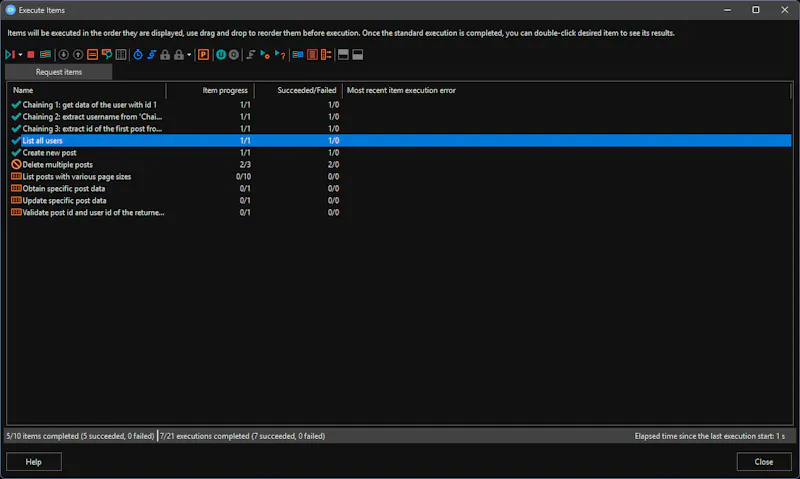The image size is (800, 479).
Task: Click the teal and orange list icon after stop
Action: point(45,55)
